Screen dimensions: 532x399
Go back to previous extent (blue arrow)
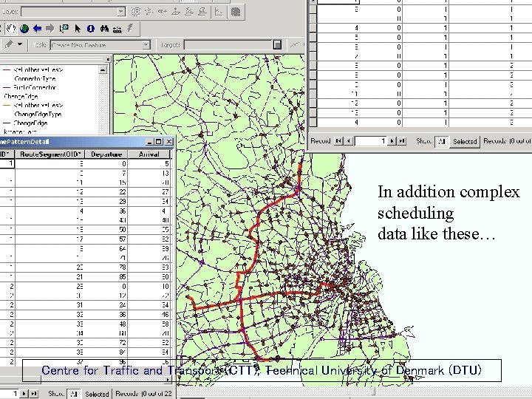pos(37,29)
